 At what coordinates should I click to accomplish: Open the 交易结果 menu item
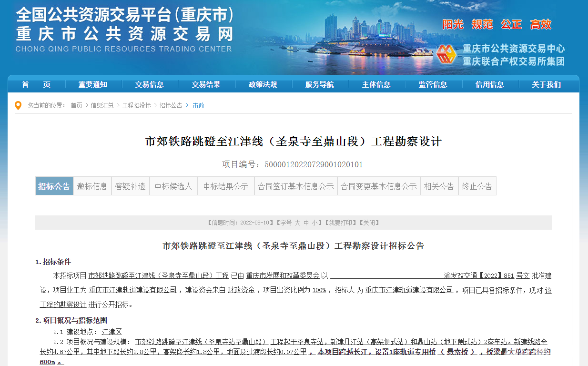point(206,84)
